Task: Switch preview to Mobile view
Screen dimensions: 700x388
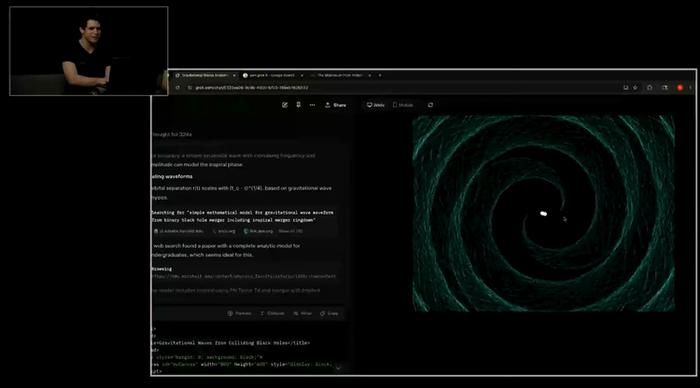Action: tap(403, 105)
